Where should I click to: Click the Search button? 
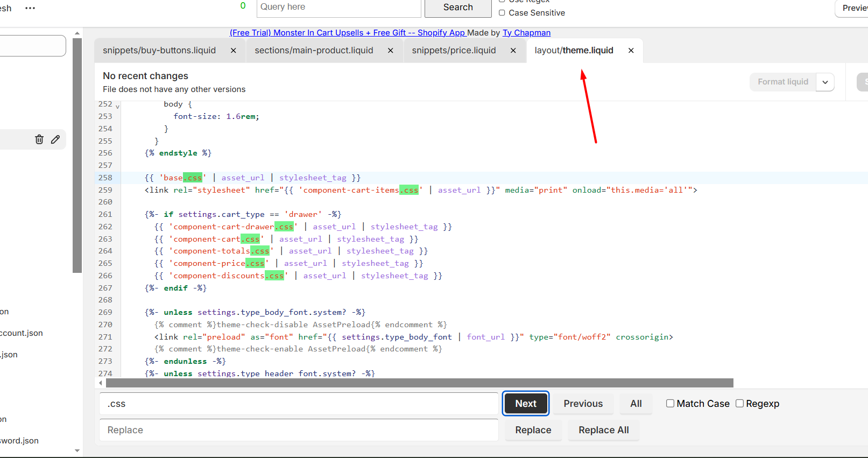pyautogui.click(x=458, y=8)
